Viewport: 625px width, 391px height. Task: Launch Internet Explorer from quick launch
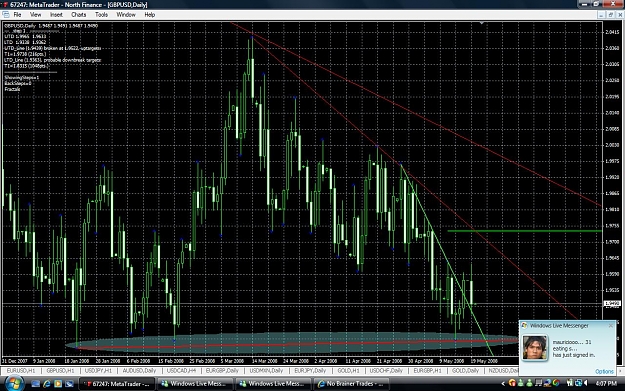47,384
